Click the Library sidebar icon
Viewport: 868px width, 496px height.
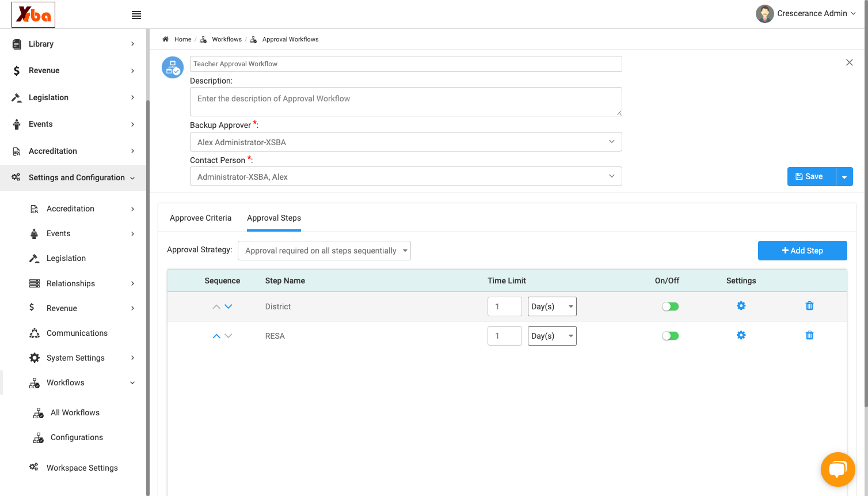click(17, 44)
